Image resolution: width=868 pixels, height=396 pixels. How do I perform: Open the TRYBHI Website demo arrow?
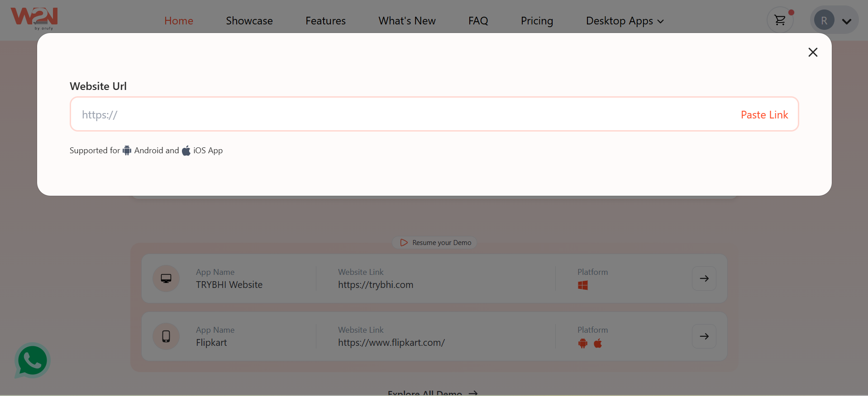704,278
